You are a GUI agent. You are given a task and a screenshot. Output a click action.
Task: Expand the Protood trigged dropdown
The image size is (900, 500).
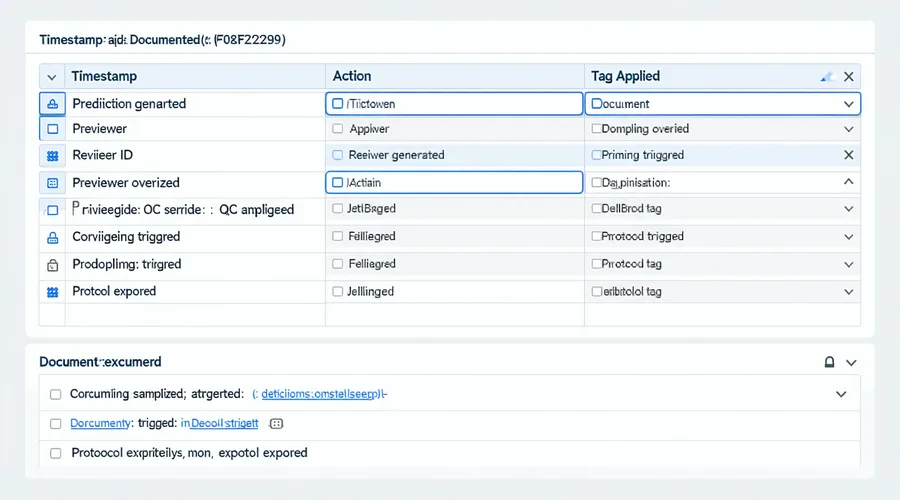point(849,237)
